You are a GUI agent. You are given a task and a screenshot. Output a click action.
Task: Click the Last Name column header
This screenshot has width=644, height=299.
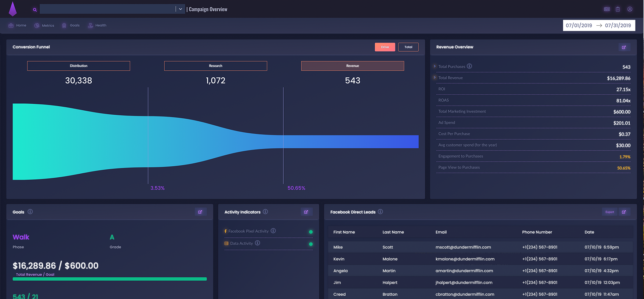click(393, 232)
